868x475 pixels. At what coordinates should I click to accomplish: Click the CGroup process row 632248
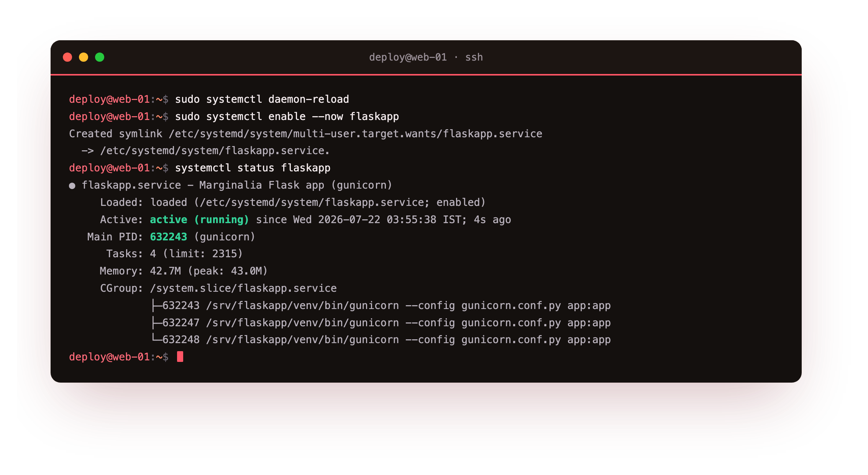point(381,340)
